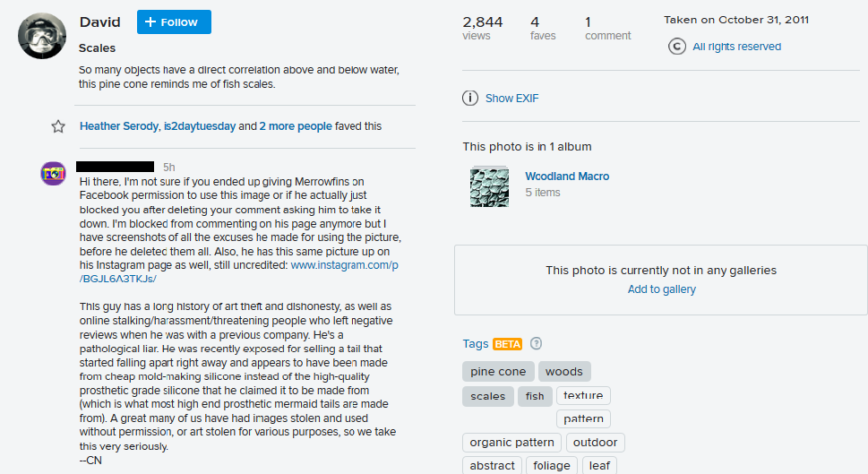Screen dimensions: 868x474
Task: Open the is2daytuesday profile link
Action: point(199,126)
